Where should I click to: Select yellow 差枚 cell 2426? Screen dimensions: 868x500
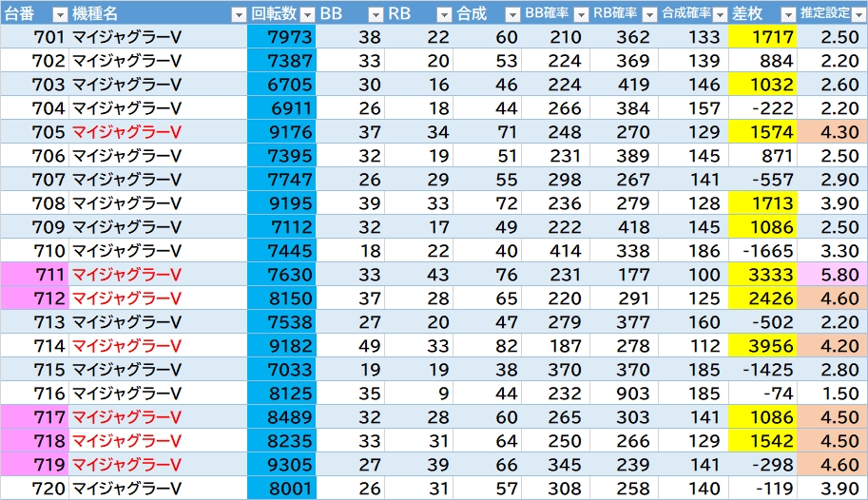(x=762, y=298)
